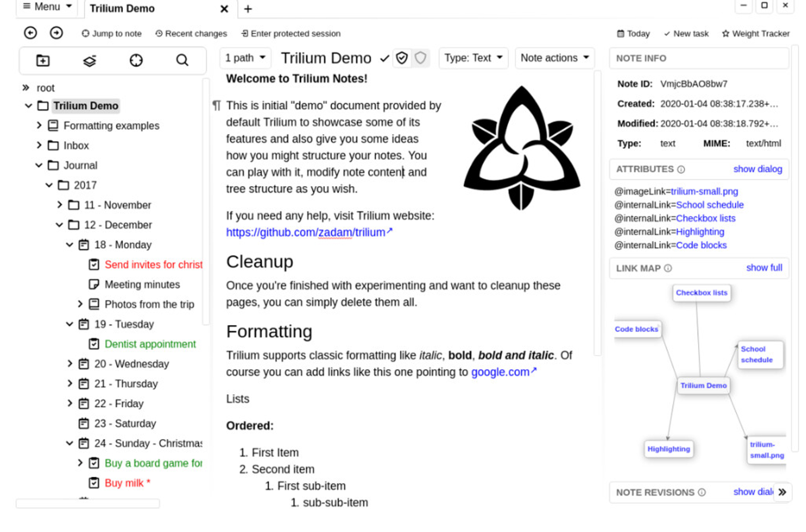The width and height of the screenshot is (806, 532).
Task: Click the calendar icon of 18 - Monday
Action: coord(83,245)
